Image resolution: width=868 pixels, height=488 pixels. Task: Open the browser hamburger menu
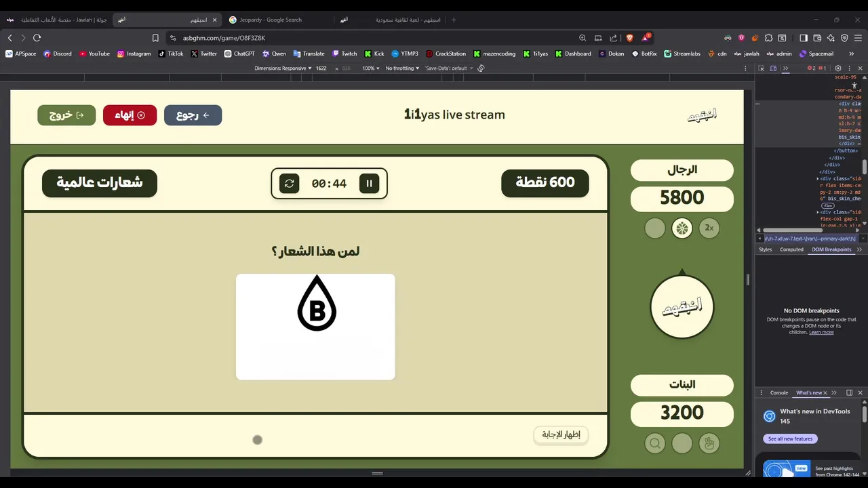859,38
